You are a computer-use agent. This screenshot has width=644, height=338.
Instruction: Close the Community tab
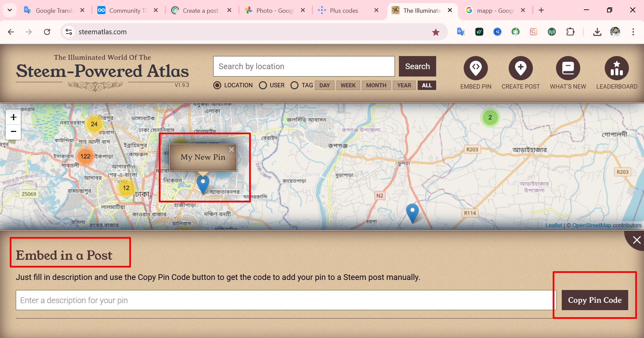156,10
